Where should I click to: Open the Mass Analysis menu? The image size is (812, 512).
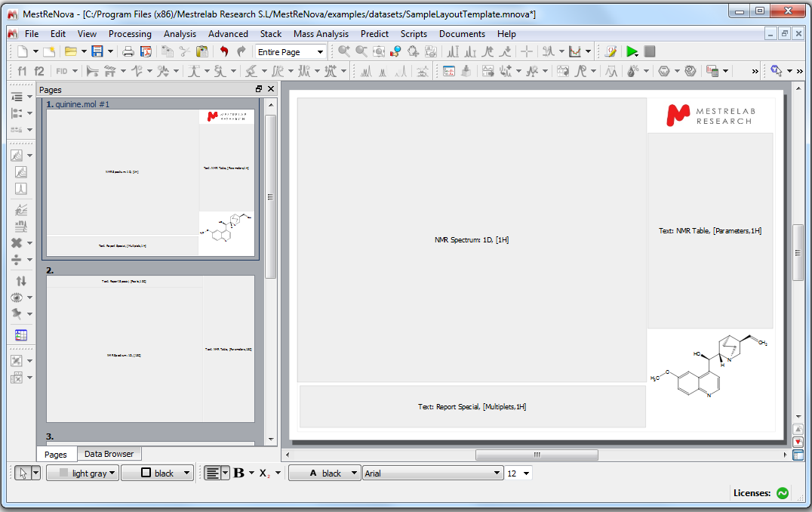pos(321,34)
